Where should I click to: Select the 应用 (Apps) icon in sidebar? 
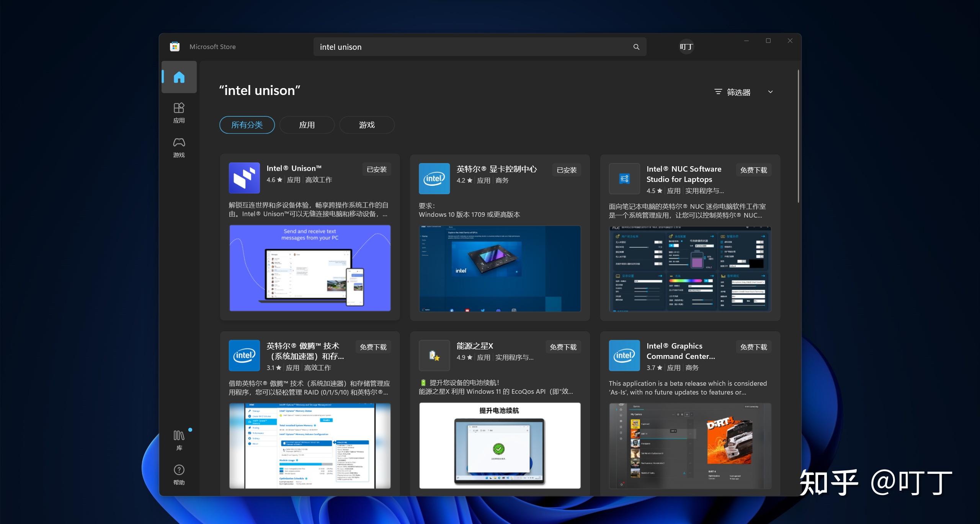tap(179, 112)
